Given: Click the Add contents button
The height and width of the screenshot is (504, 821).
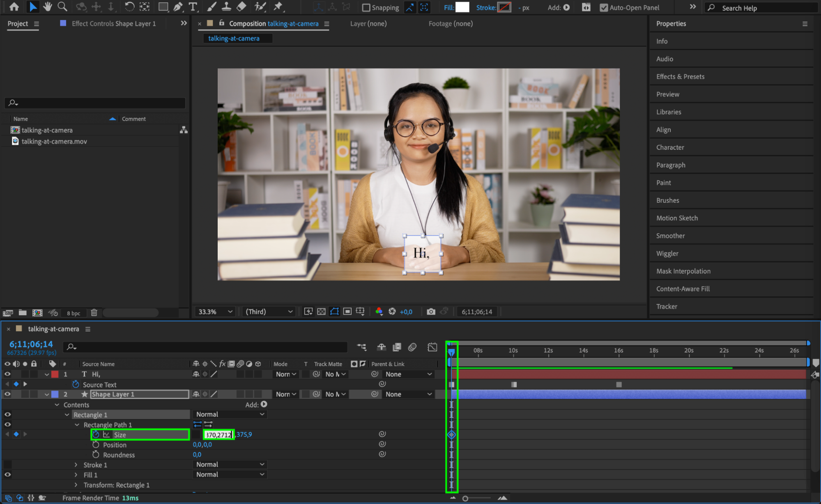Looking at the screenshot, I should pyautogui.click(x=264, y=404).
